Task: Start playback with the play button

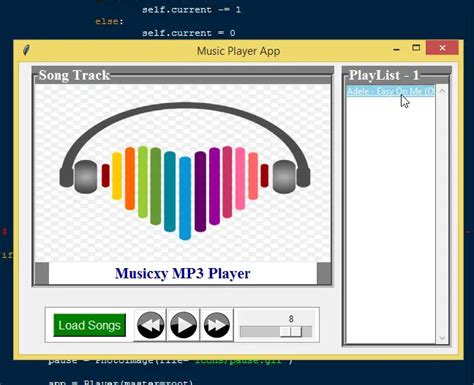Action: pos(183,325)
